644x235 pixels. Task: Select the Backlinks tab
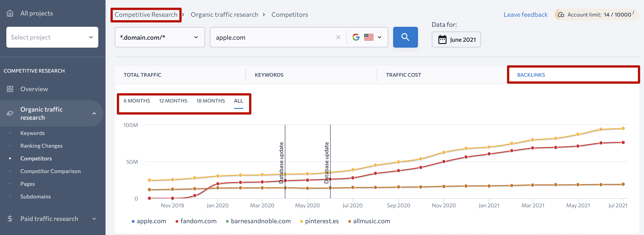coord(531,75)
